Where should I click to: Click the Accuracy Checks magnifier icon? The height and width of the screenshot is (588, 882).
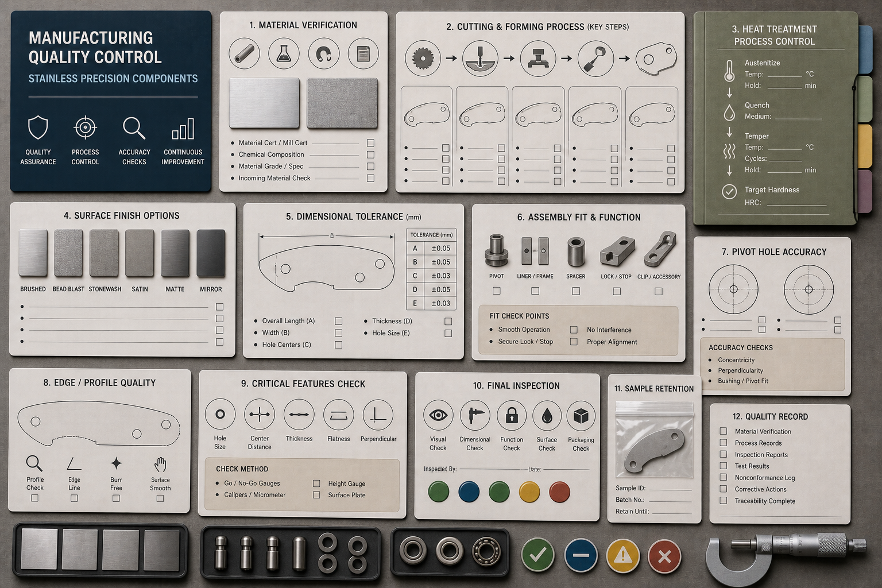134,128
